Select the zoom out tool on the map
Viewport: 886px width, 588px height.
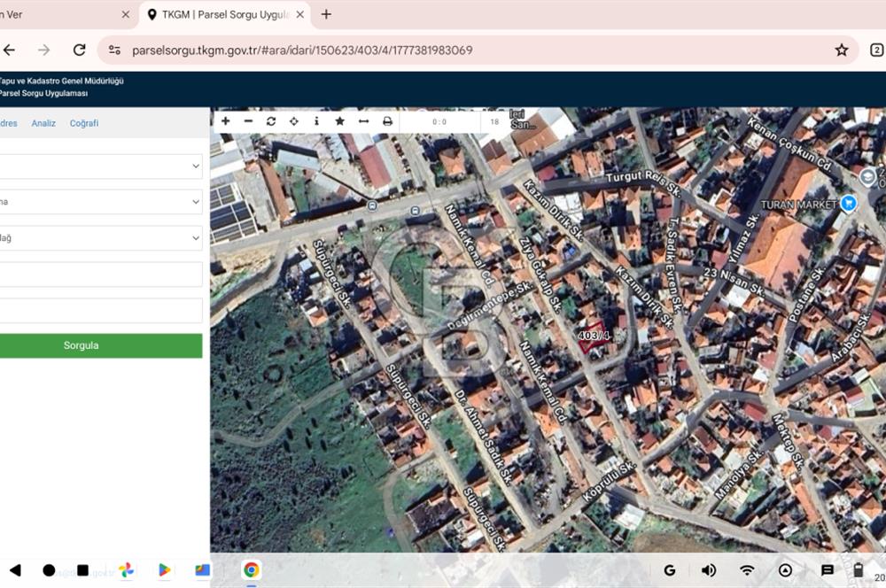(x=248, y=120)
